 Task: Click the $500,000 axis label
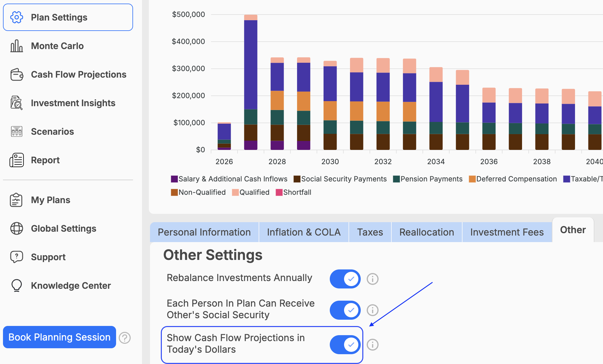188,14
